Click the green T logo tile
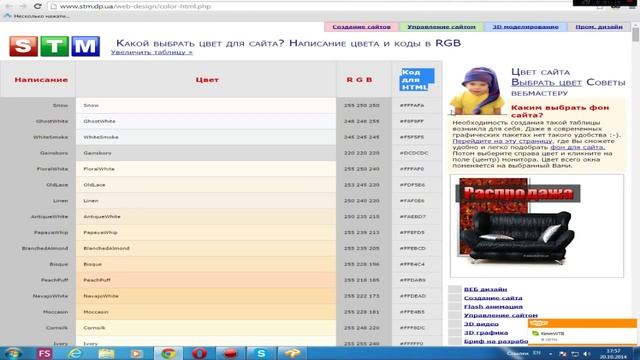The height and width of the screenshot is (360, 640). click(x=54, y=46)
